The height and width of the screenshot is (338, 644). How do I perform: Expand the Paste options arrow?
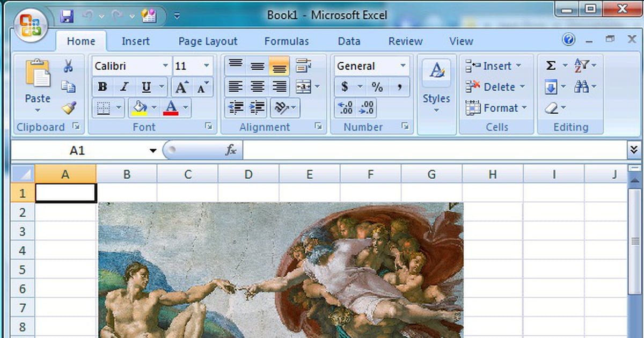pos(38,111)
